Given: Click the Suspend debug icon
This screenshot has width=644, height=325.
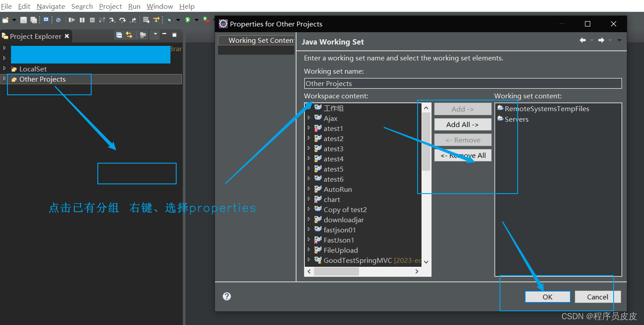Looking at the screenshot, I should [x=82, y=20].
